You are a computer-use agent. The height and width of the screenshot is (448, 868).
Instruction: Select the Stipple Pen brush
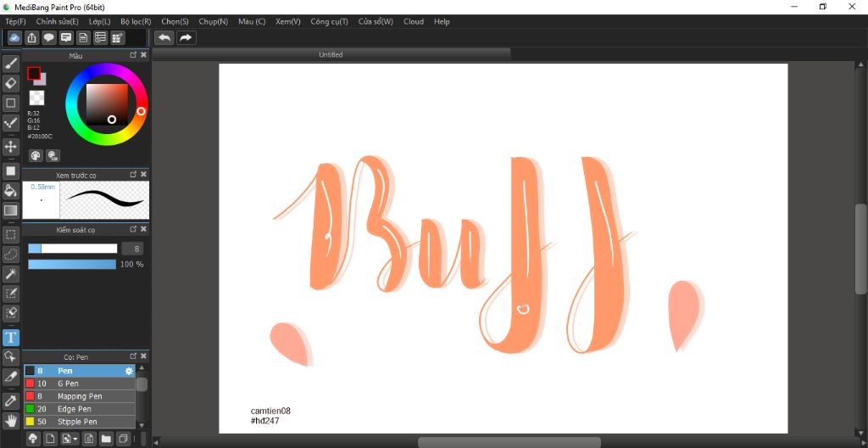[79, 422]
